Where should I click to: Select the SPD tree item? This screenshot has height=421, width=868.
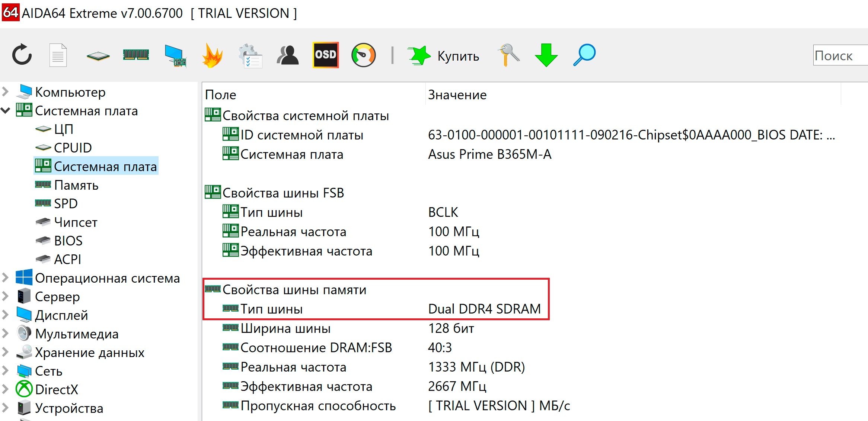(x=56, y=203)
